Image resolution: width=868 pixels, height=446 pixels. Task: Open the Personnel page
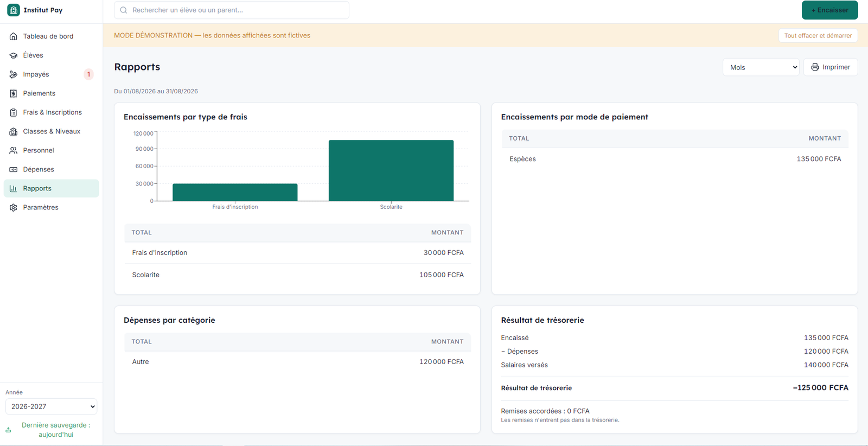tap(52, 150)
